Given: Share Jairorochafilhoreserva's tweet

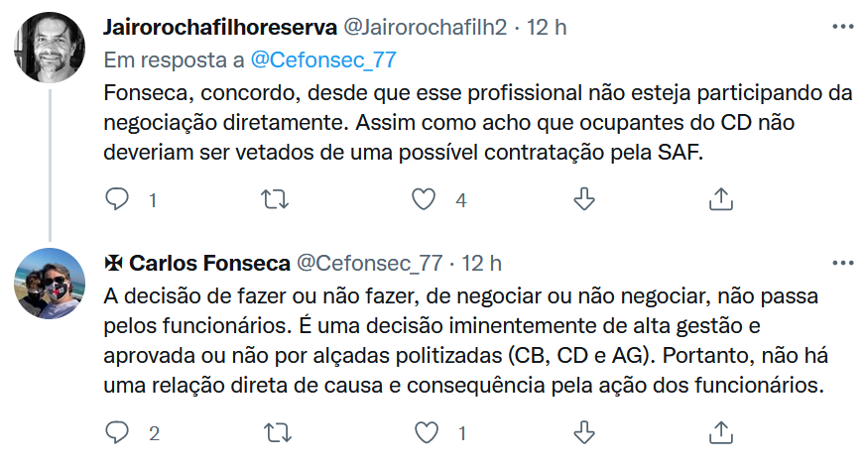Looking at the screenshot, I should [720, 200].
